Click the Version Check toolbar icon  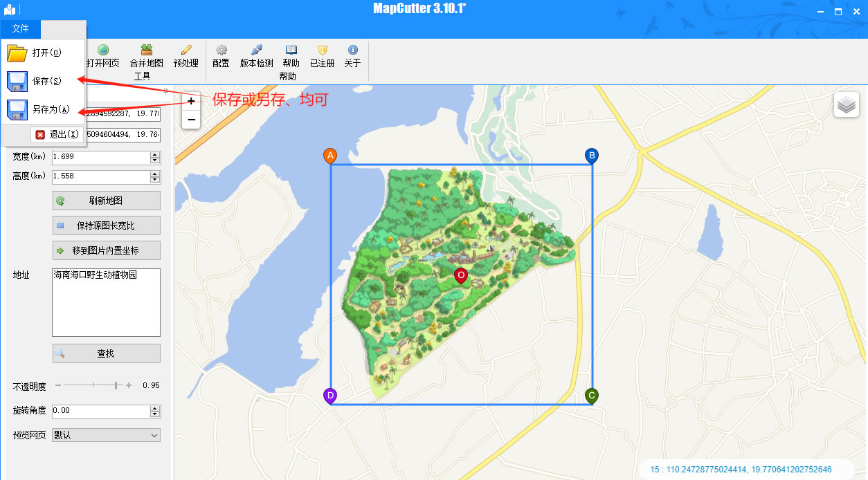point(256,50)
